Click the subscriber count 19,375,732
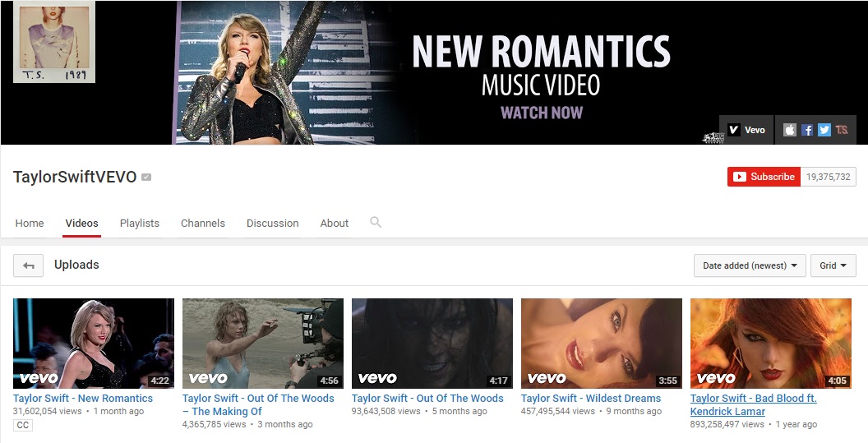The width and height of the screenshot is (868, 443). pyautogui.click(x=829, y=177)
